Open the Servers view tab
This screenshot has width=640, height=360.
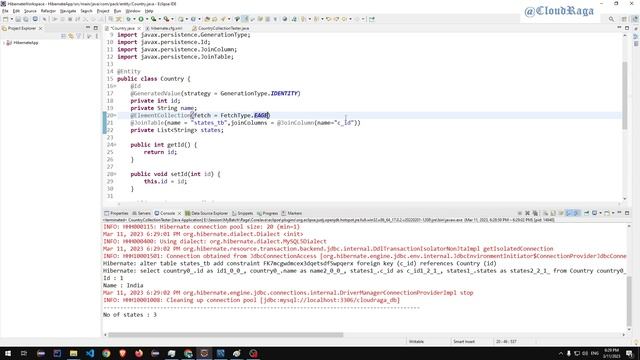(142, 213)
